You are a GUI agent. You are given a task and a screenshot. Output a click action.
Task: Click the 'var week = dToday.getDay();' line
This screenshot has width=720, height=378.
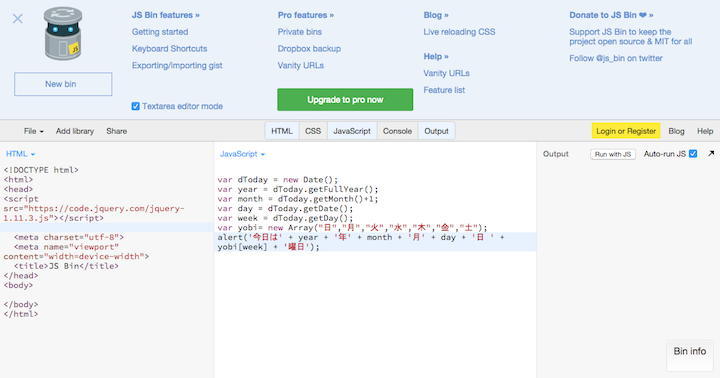point(285,218)
